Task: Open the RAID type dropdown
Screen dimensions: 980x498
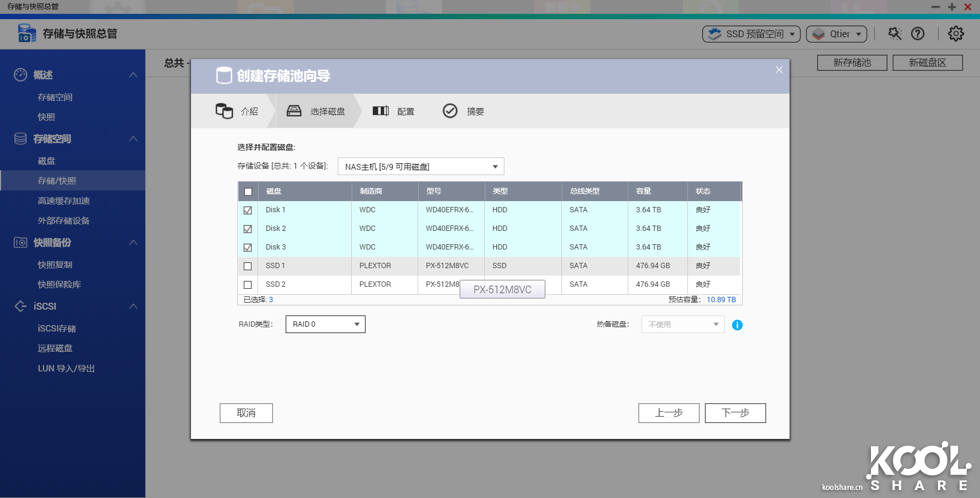Action: [x=325, y=324]
